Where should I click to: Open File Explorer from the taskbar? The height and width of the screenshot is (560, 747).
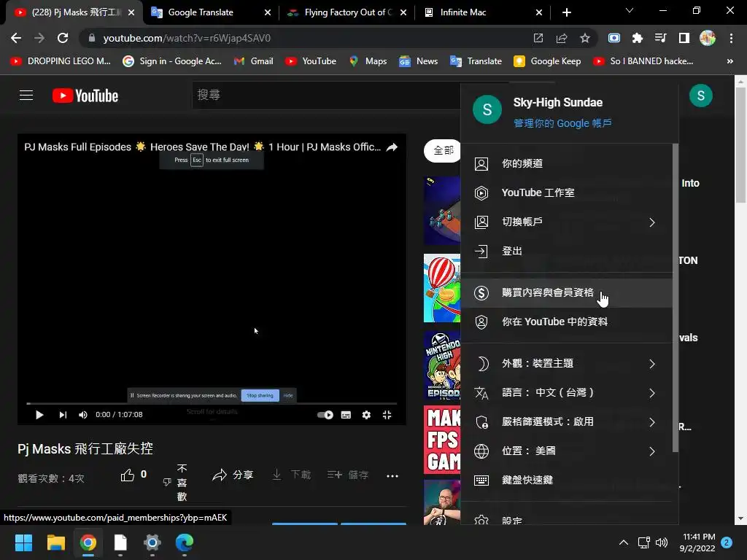coord(55,542)
